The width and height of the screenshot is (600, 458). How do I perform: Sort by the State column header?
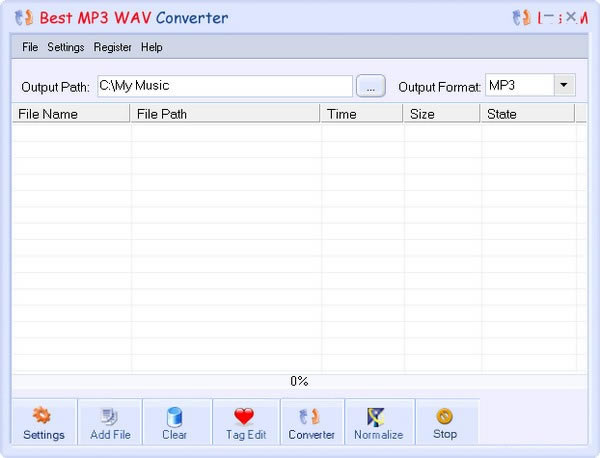point(528,114)
